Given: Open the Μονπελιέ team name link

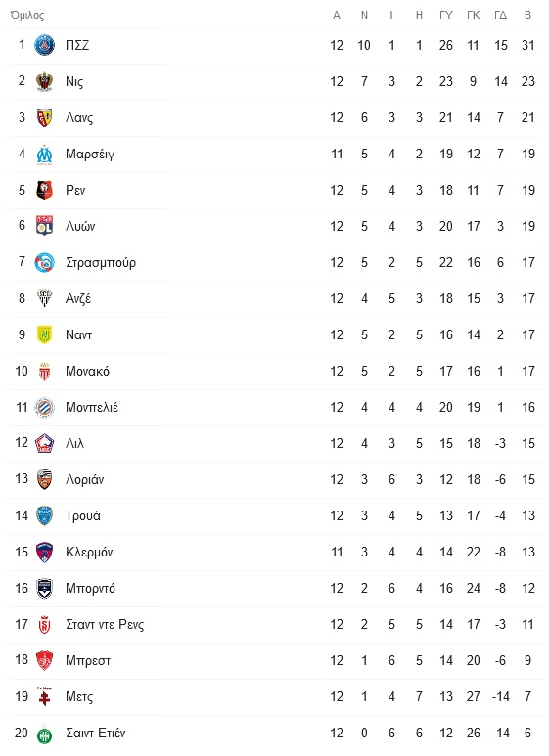Looking at the screenshot, I should (92, 408).
